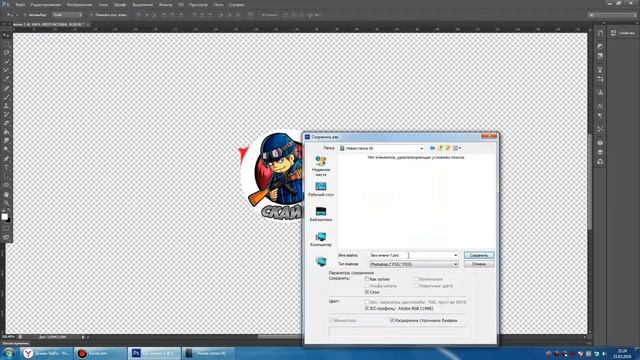Open Рабочий стол in dialog sidebar
Viewport: 640px width, 360px height.
(321, 189)
